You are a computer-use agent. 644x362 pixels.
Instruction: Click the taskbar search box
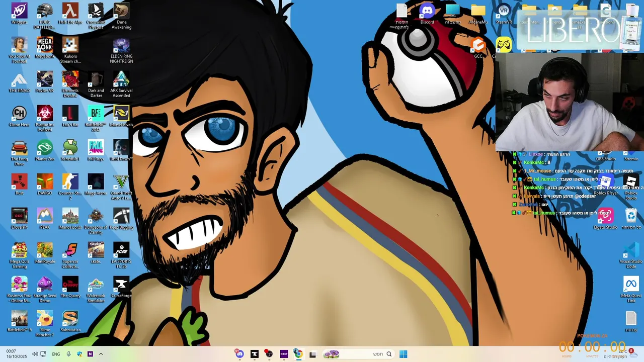pyautogui.click(x=359, y=354)
